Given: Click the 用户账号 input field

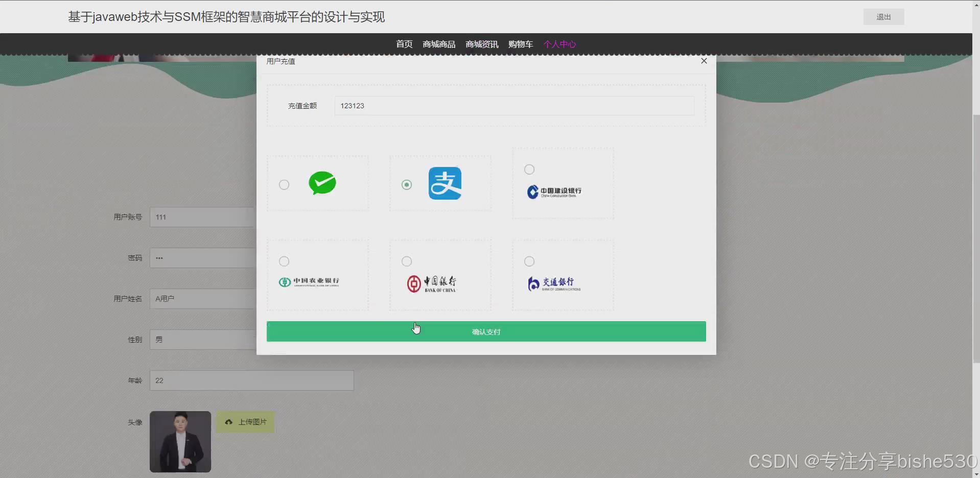Looking at the screenshot, I should 203,217.
